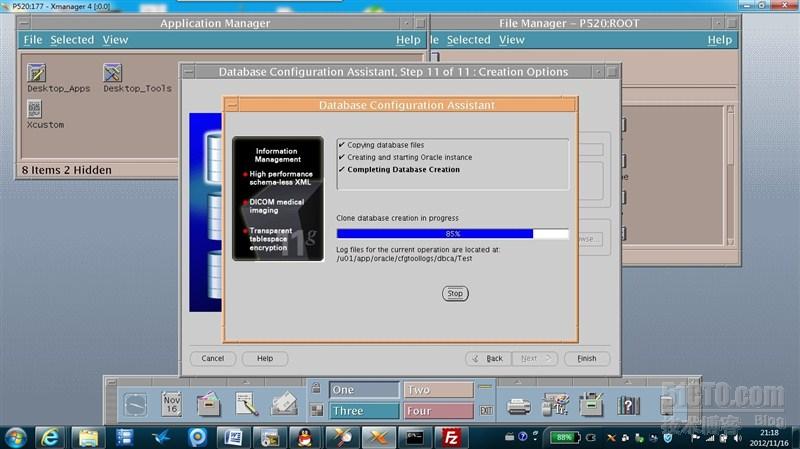
Task: Switch to the command prompt in the taskbar
Action: [x=414, y=438]
